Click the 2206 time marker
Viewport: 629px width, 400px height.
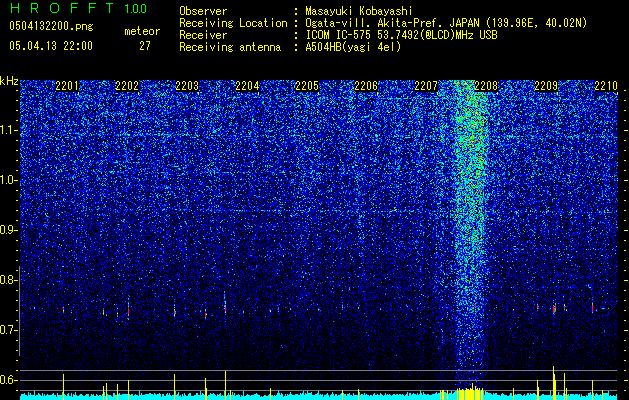pos(366,86)
